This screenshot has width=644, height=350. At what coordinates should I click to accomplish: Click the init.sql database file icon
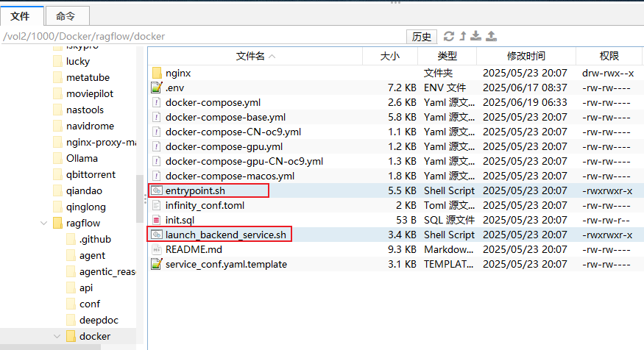[x=156, y=220]
